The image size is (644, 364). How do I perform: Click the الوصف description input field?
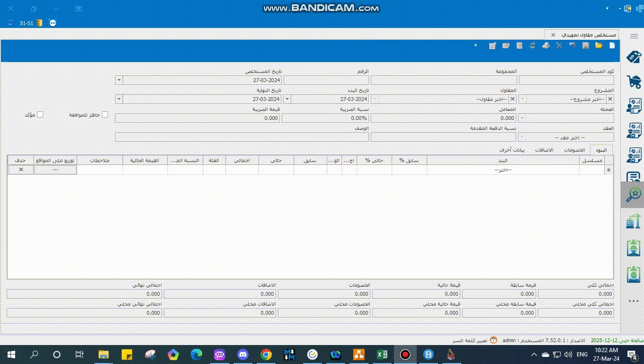[241, 137]
